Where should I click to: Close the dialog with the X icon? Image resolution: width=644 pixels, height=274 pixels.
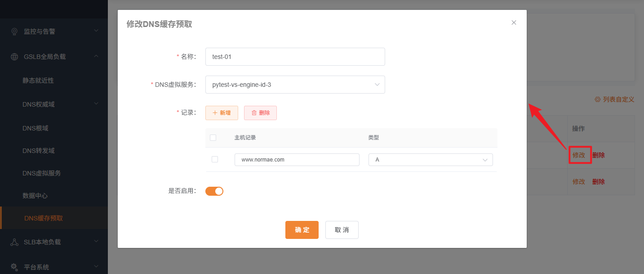514,22
